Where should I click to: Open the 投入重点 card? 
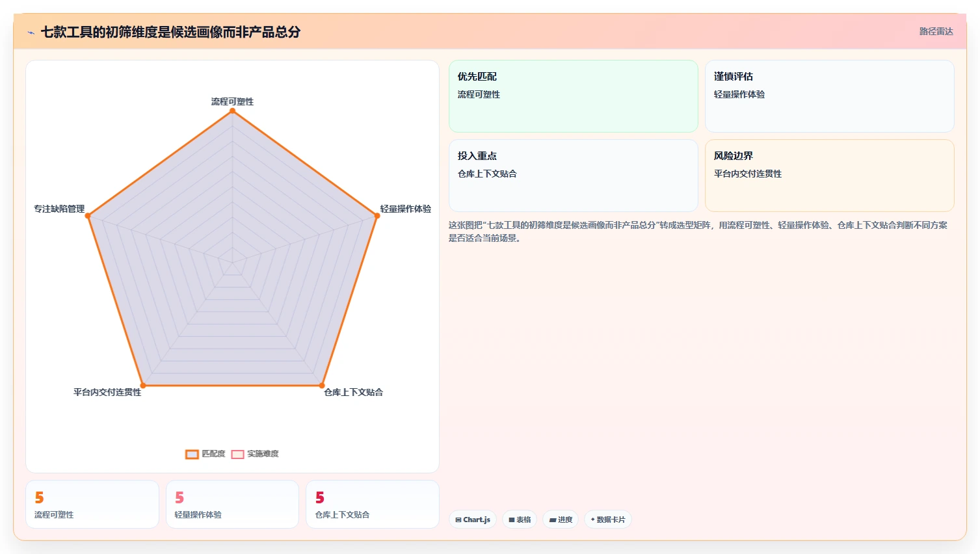coord(574,176)
